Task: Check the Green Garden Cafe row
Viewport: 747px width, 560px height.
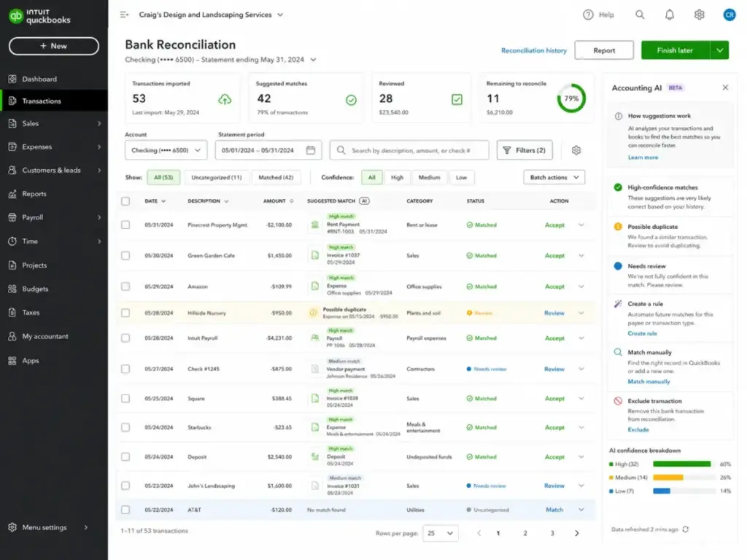Action: point(125,256)
